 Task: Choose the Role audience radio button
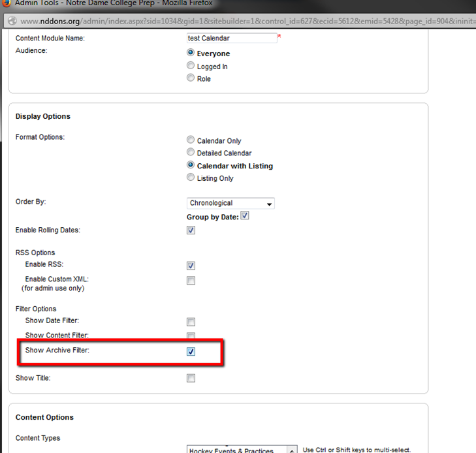(191, 78)
